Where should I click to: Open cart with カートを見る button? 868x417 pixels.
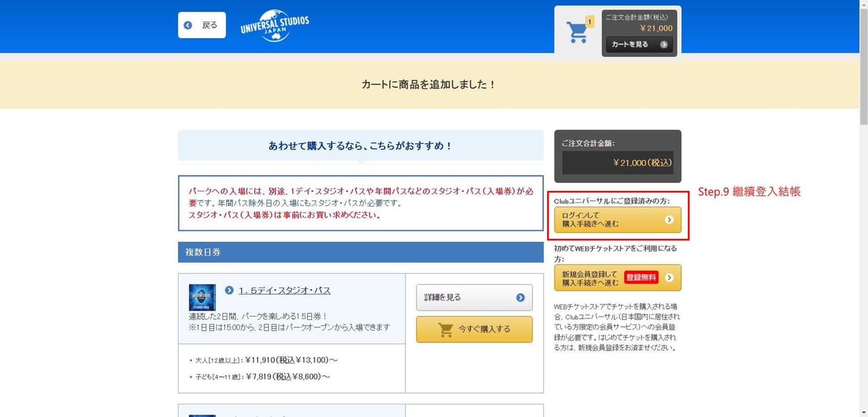click(x=639, y=45)
